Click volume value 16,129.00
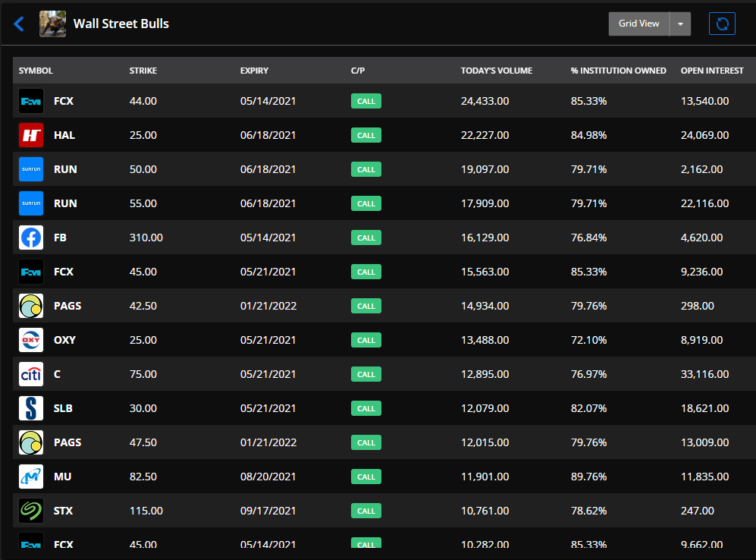Image resolution: width=756 pixels, height=560 pixels. click(485, 238)
